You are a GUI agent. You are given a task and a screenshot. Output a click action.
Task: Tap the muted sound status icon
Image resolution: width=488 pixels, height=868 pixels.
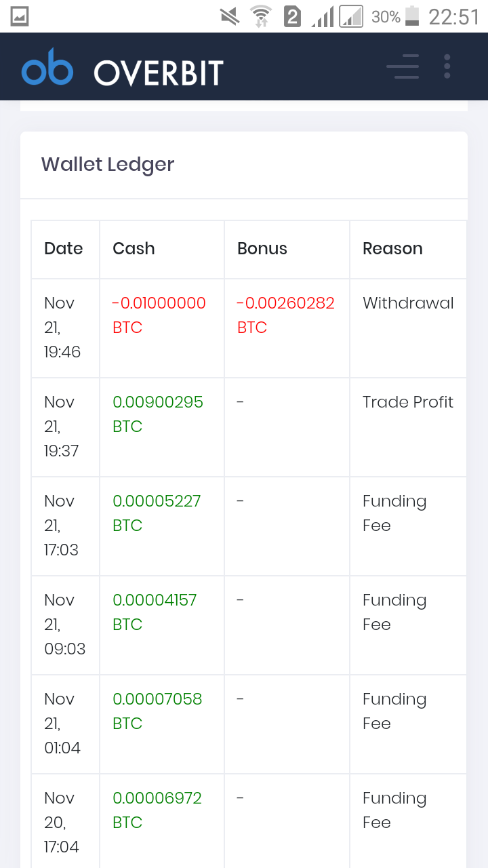tap(230, 16)
